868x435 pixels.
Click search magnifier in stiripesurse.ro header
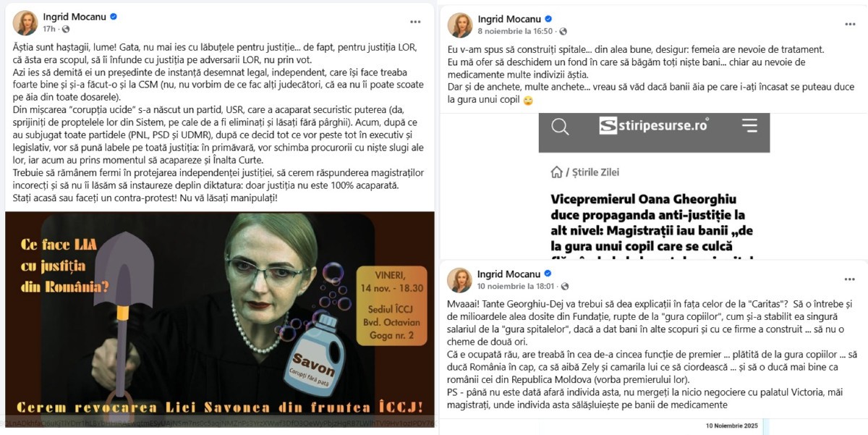560,127
